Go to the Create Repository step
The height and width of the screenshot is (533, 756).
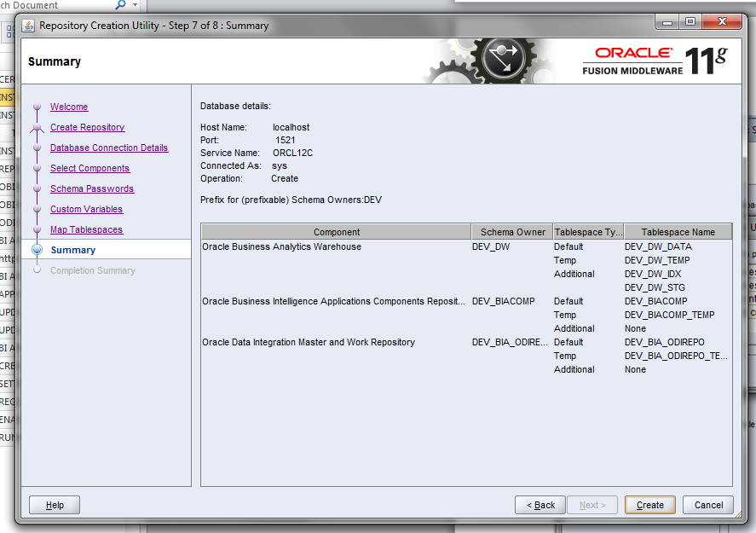pos(87,127)
